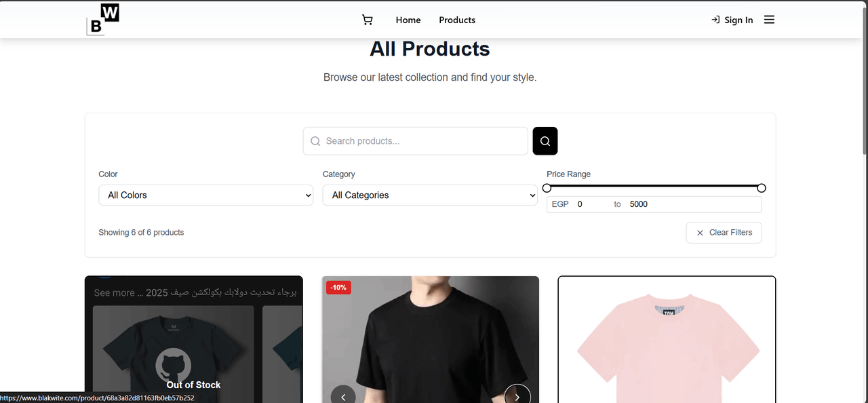Click the Sign In link
868x403 pixels.
pos(732,20)
